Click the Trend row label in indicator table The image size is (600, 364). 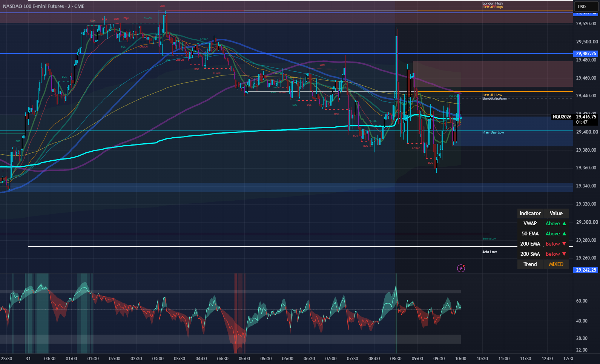click(x=530, y=264)
